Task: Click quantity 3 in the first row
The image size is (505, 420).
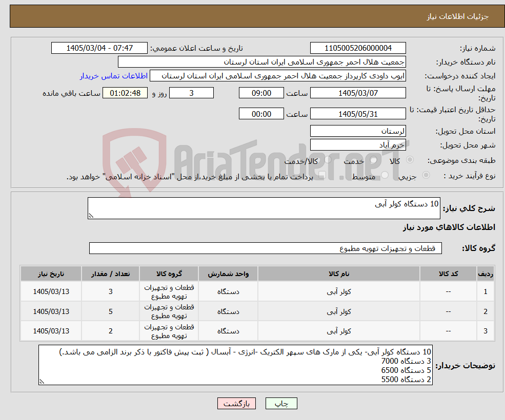Action: tap(110, 291)
